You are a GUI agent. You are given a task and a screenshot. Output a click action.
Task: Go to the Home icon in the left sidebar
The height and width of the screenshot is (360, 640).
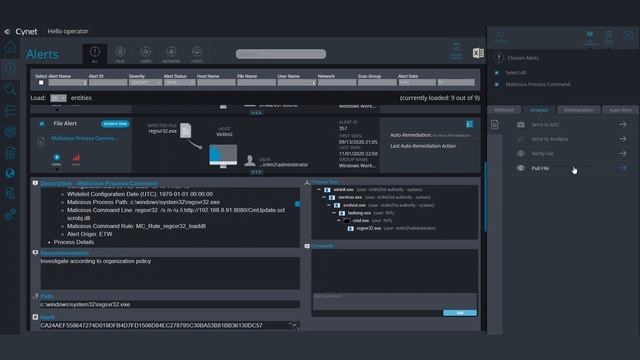[x=10, y=47]
